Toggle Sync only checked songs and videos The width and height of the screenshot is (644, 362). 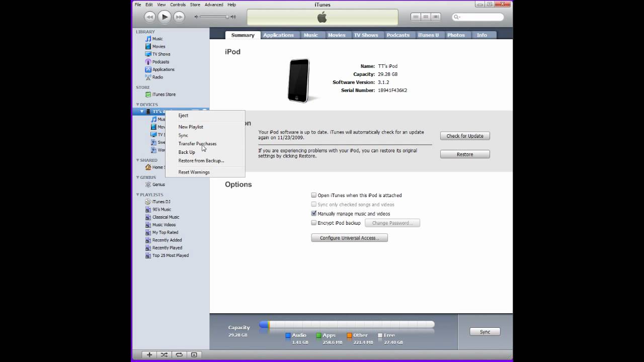click(x=314, y=205)
